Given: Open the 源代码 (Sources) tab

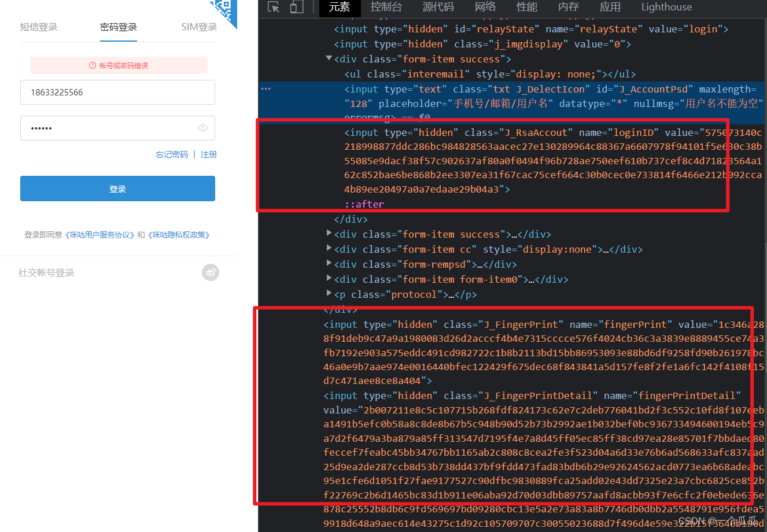Looking at the screenshot, I should pyautogui.click(x=438, y=7).
